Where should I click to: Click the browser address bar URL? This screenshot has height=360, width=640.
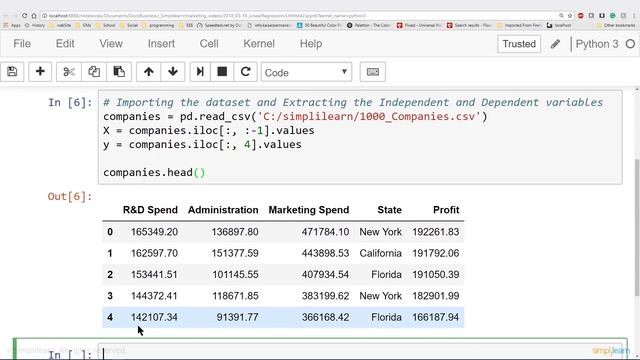click(207, 16)
